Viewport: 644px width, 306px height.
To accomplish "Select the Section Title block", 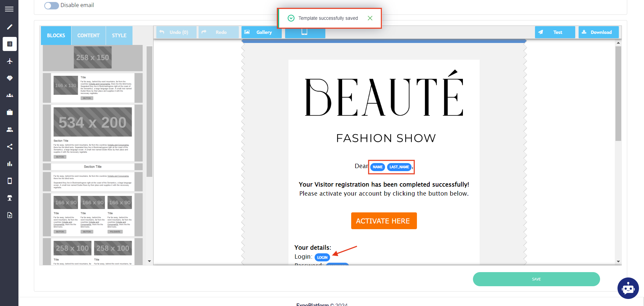I will coord(93,167).
